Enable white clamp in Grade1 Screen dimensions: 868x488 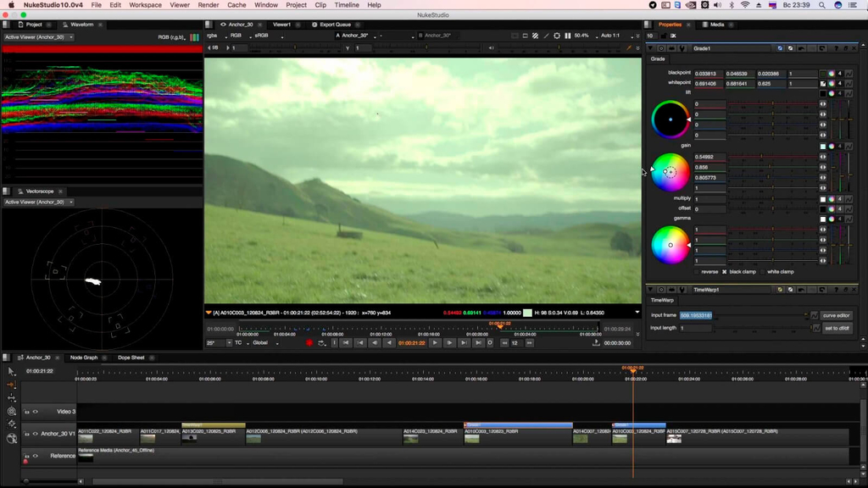tap(764, 271)
